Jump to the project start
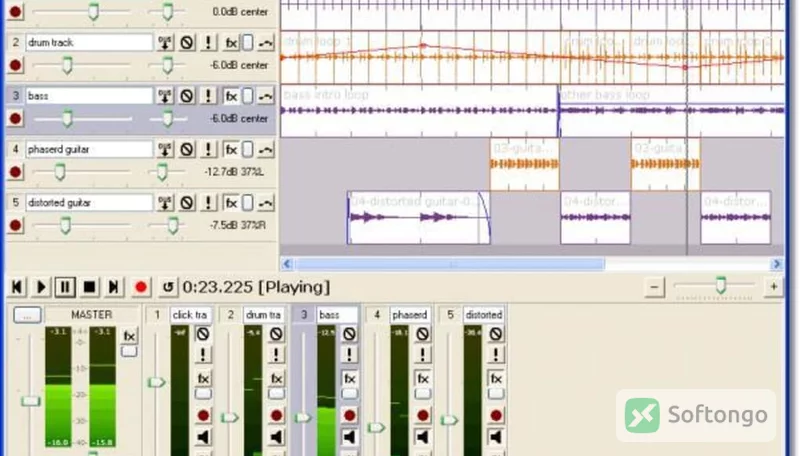Viewport: 800px width, 456px height. point(17,287)
